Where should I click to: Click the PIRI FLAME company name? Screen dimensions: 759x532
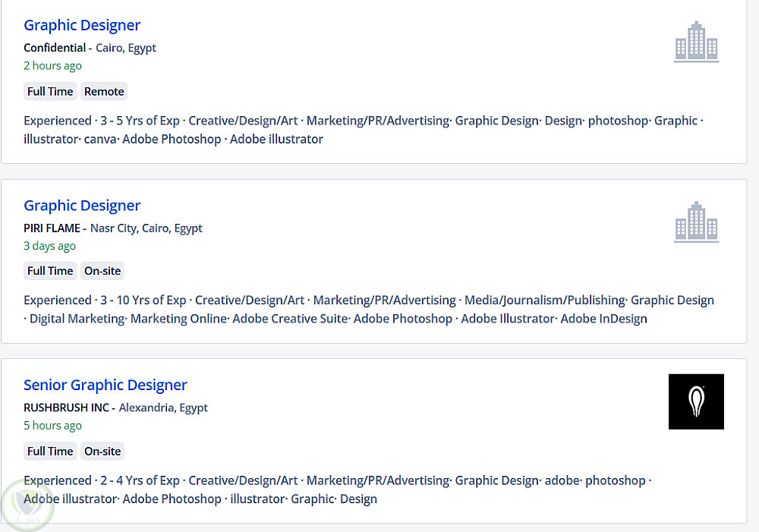click(52, 228)
